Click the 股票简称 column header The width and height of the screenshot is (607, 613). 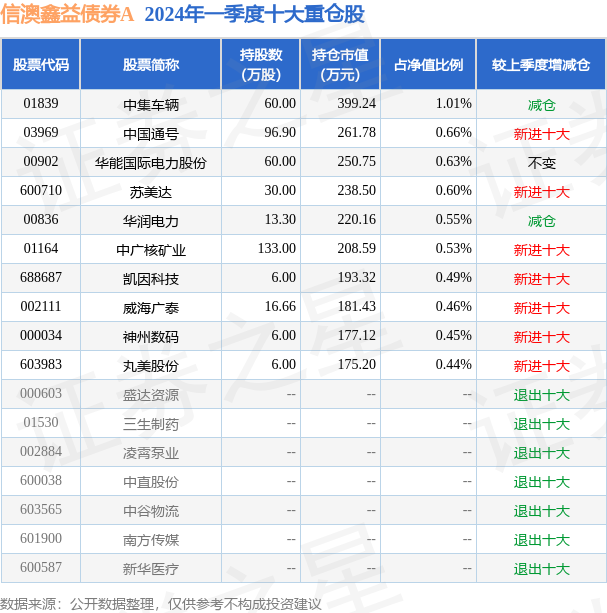point(151,65)
